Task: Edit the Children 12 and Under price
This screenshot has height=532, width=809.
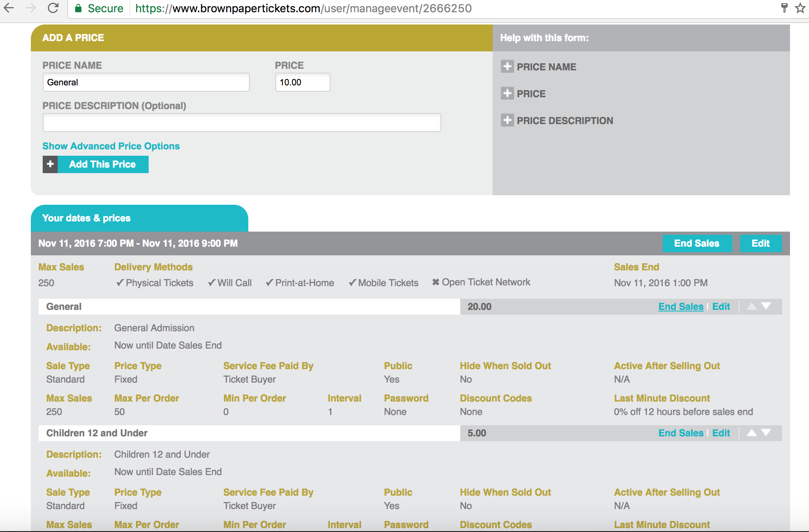Action: pyautogui.click(x=721, y=433)
